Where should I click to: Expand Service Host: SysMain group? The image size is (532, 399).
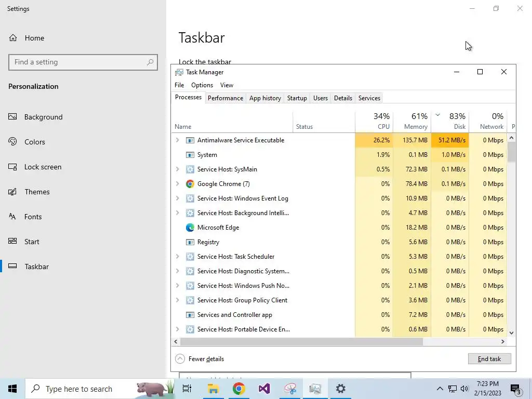click(177, 169)
